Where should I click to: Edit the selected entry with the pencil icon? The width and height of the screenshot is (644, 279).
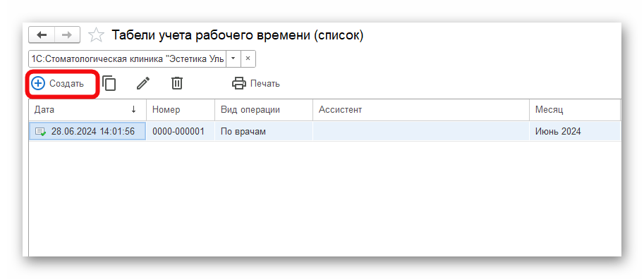point(143,84)
